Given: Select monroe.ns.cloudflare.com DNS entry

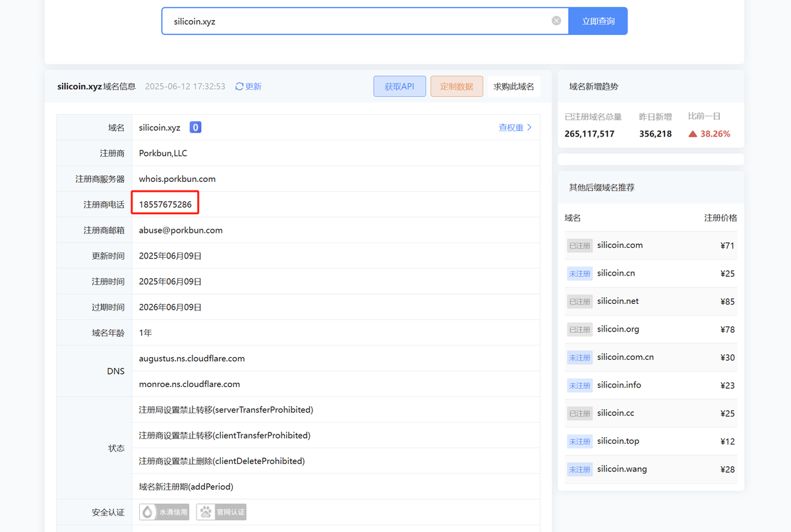Looking at the screenshot, I should [x=189, y=384].
